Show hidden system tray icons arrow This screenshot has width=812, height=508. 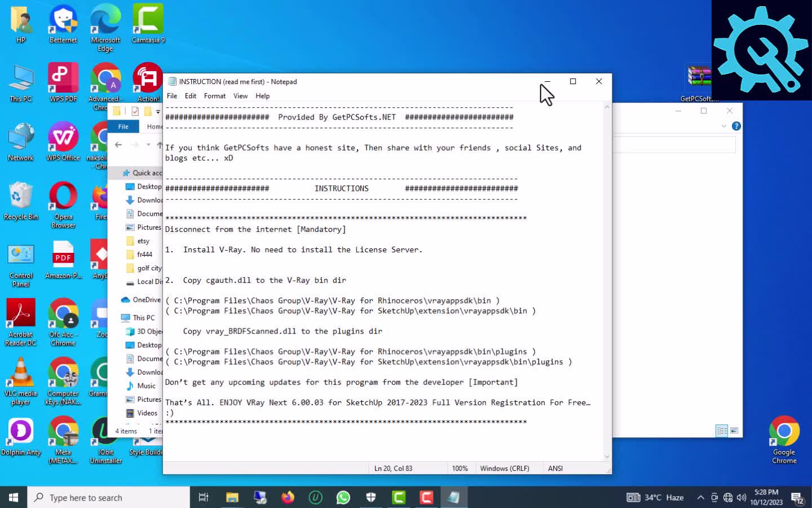700,497
